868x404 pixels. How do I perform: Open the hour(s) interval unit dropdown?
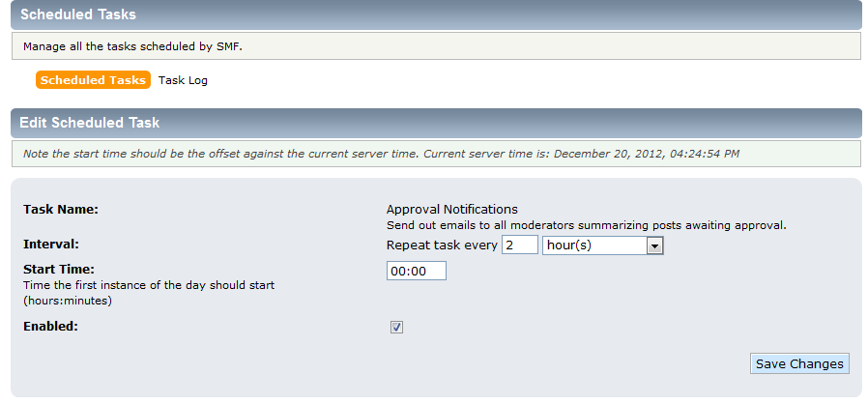pos(602,245)
